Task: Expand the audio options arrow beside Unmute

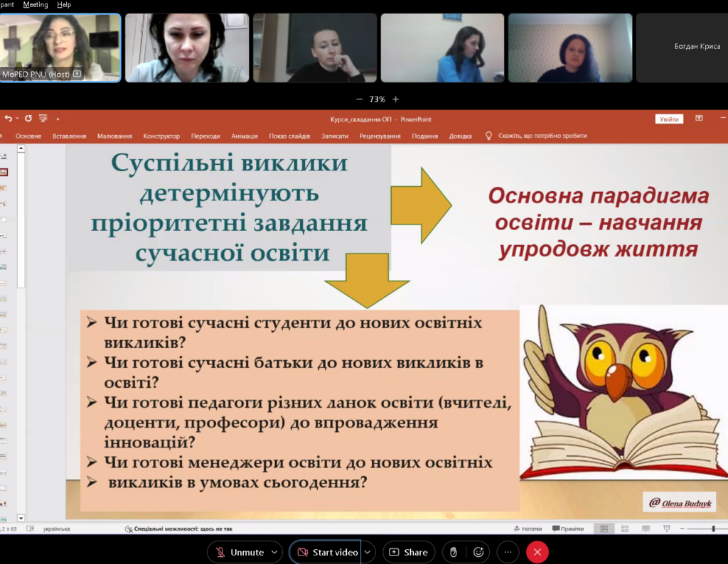Action: click(276, 552)
